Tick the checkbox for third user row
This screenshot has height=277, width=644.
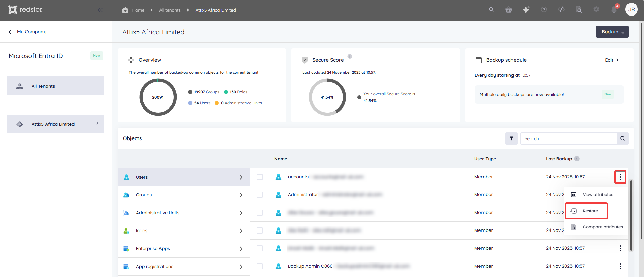click(x=260, y=213)
